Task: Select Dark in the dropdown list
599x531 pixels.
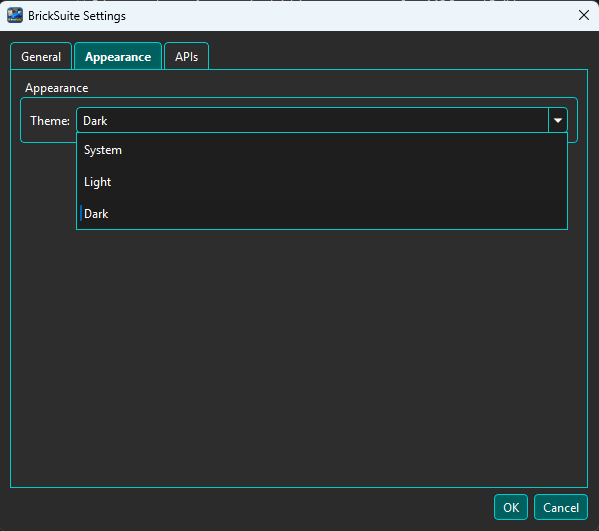Action: point(322,214)
